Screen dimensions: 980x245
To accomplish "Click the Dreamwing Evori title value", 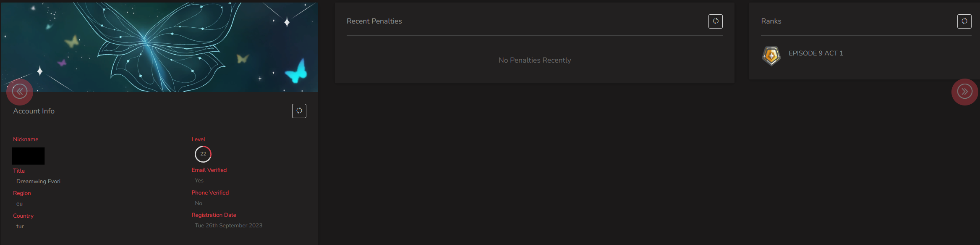I will click(38, 182).
